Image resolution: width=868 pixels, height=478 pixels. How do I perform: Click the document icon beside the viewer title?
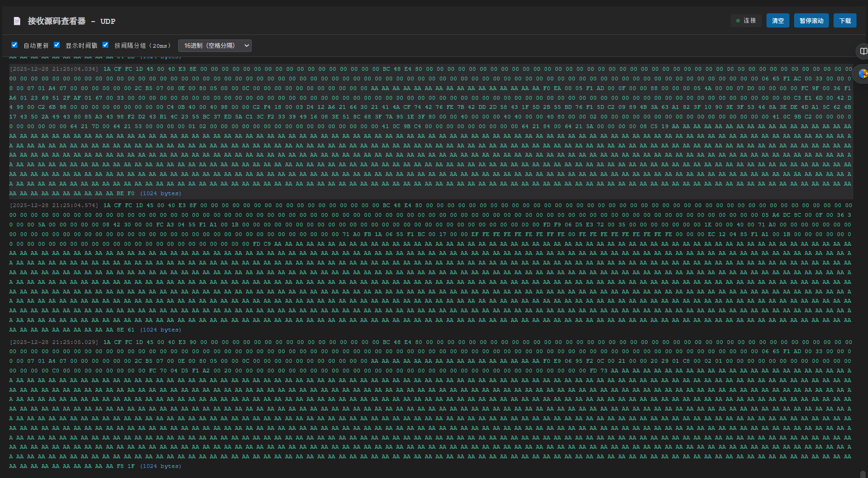(x=17, y=21)
